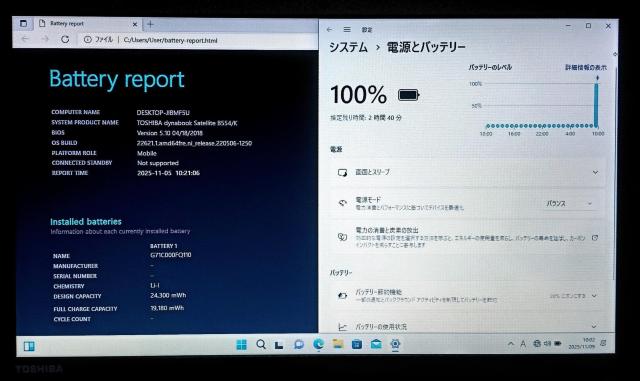The height and width of the screenshot is (381, 640).
Task: Click the battery saver icon
Action: pos(342,296)
